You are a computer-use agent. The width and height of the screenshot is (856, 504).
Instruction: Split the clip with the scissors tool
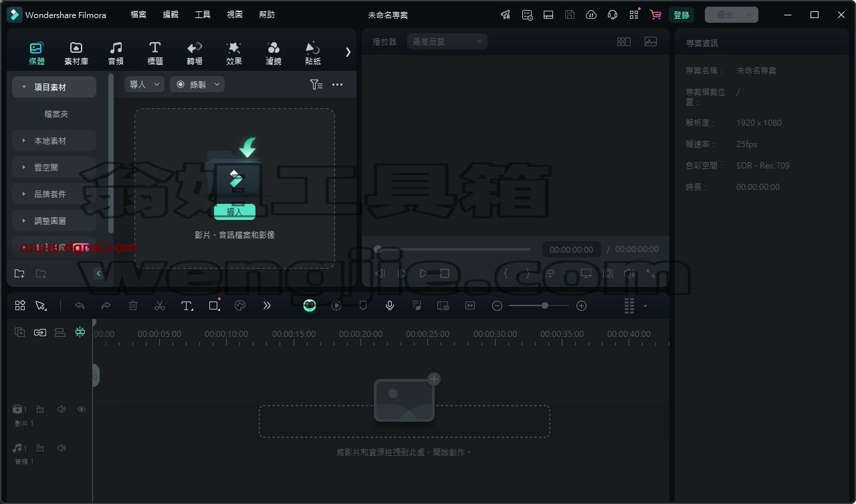tap(160, 305)
